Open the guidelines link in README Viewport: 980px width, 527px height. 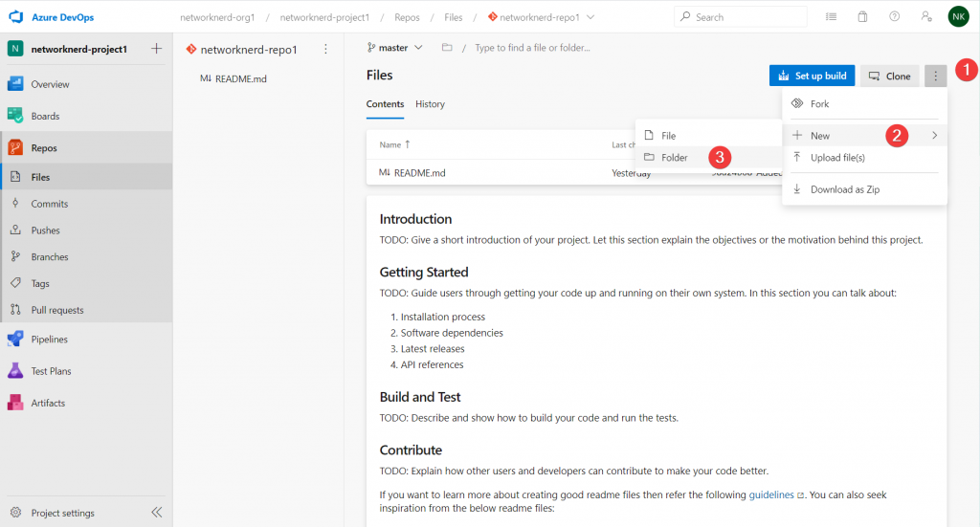click(771, 494)
